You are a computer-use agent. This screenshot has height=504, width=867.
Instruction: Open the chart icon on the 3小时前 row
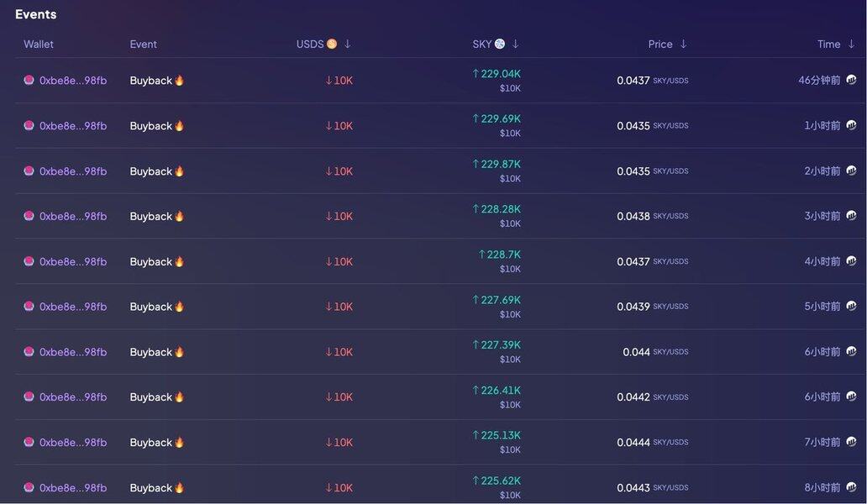tap(851, 216)
